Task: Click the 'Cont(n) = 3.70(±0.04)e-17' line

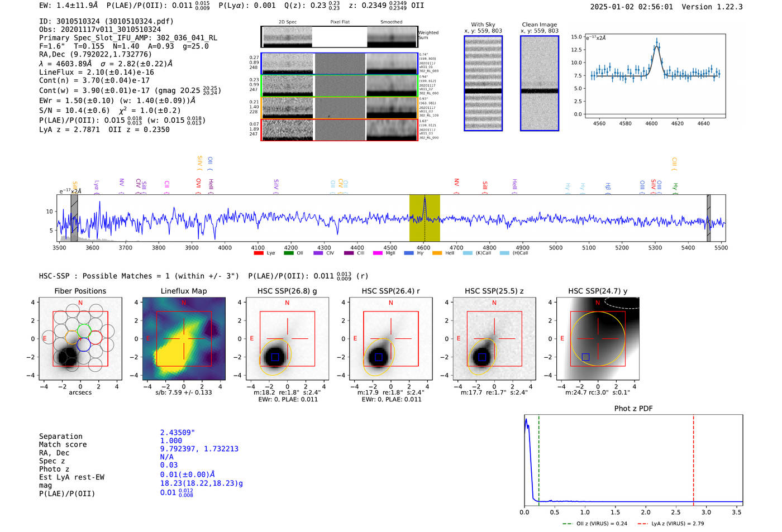Action: point(94,80)
